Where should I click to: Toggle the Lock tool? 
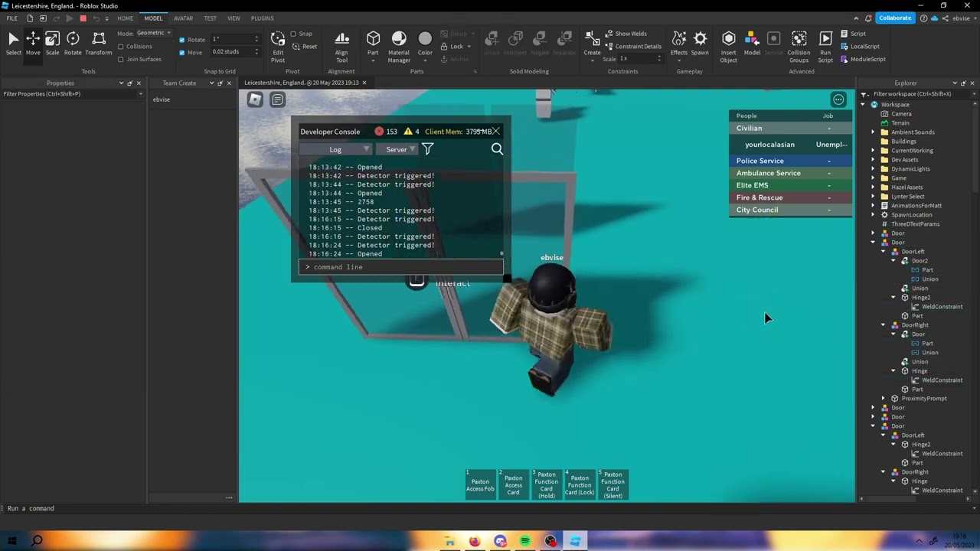(x=457, y=47)
